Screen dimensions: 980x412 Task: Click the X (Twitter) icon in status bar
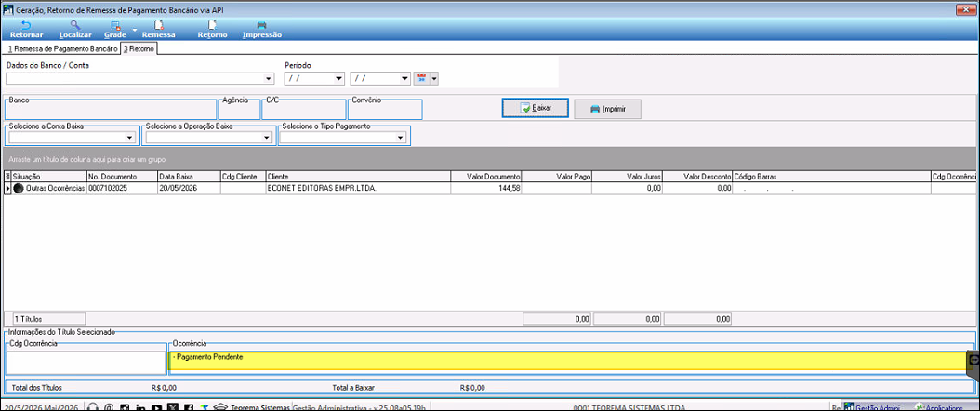coord(173,407)
